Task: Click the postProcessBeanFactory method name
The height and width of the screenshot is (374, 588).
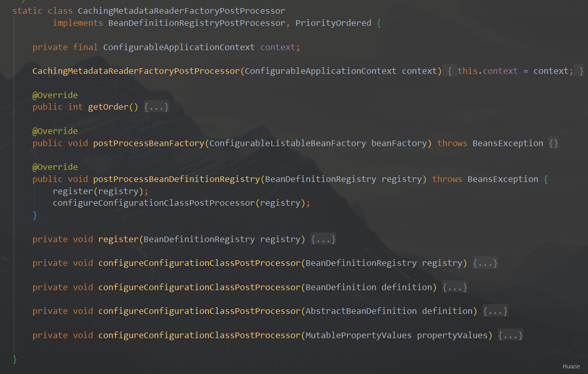Action: 148,144
